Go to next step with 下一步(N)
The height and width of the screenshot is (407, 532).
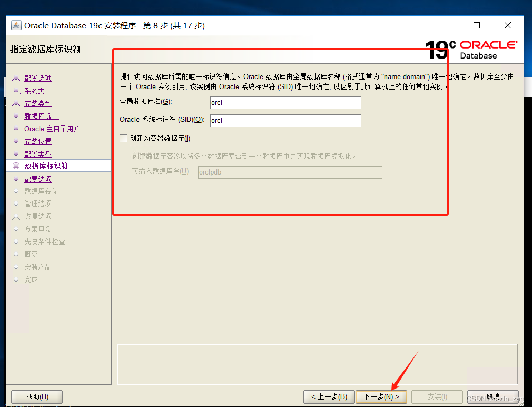coord(381,396)
